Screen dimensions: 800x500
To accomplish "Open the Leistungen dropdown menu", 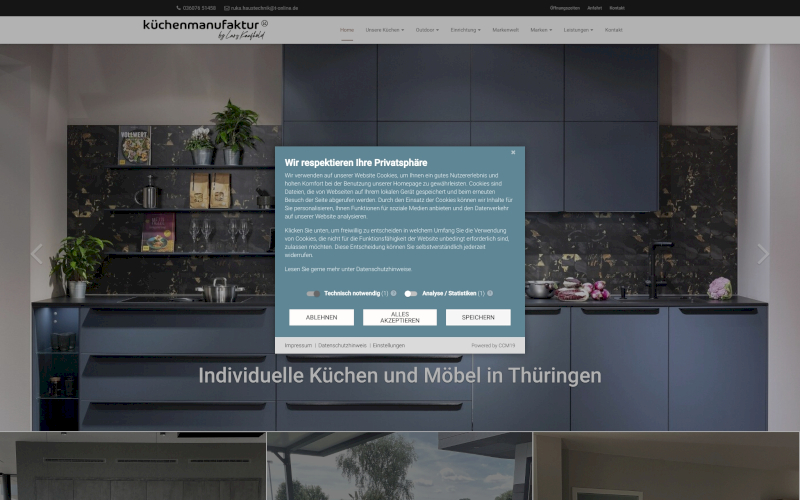I will pyautogui.click(x=578, y=30).
